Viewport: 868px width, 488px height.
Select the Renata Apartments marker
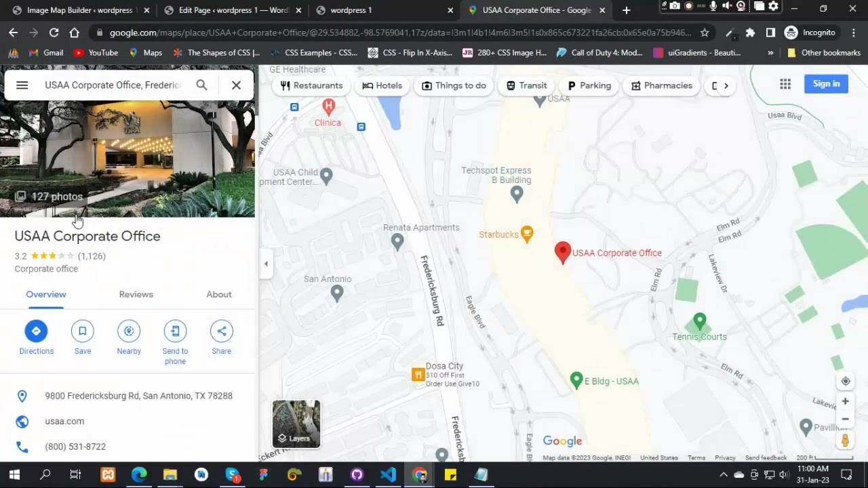coord(397,241)
